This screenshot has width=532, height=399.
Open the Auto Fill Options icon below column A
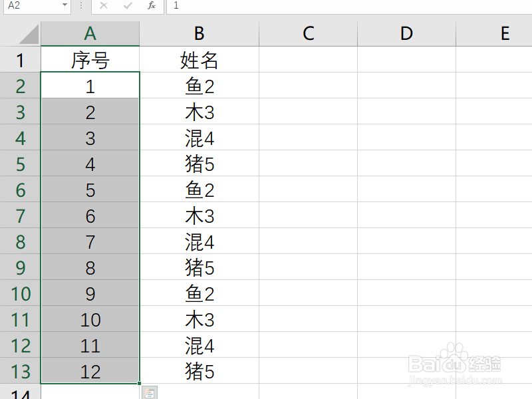(x=150, y=392)
